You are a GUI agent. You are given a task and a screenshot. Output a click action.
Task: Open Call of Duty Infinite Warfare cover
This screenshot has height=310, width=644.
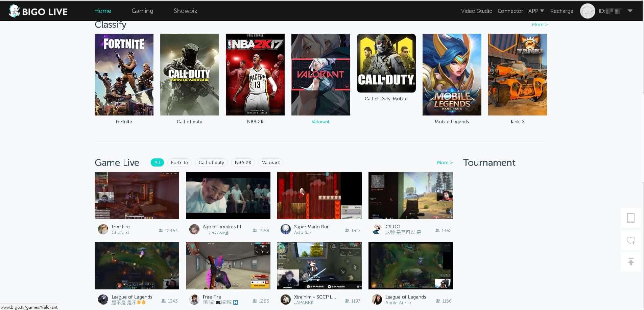tap(190, 75)
